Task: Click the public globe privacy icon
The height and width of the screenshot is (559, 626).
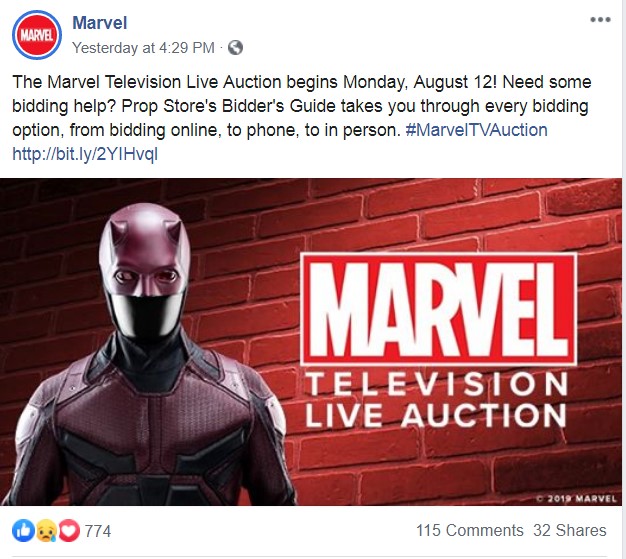Action: [x=235, y=48]
